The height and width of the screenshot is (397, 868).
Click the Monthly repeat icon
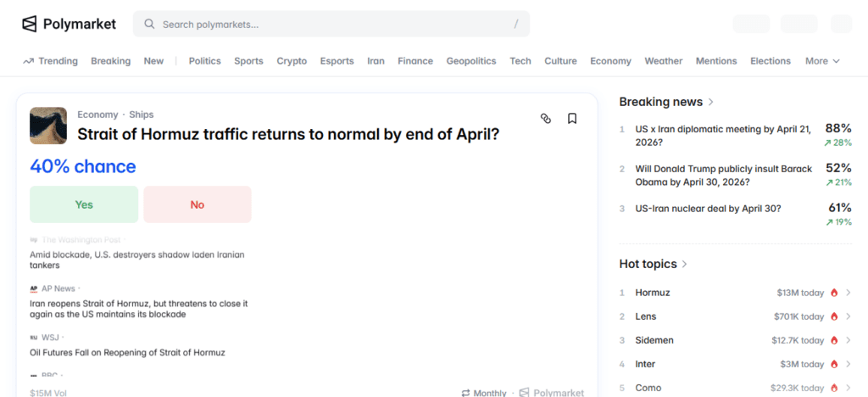(465, 393)
